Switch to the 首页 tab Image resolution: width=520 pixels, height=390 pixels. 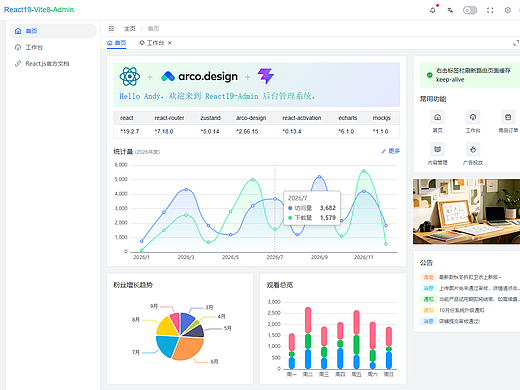coord(116,43)
